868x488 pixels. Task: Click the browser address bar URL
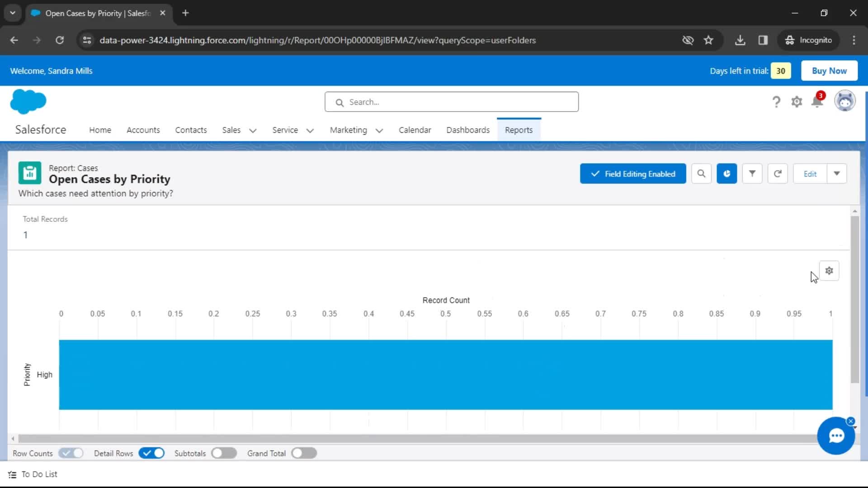coord(317,40)
